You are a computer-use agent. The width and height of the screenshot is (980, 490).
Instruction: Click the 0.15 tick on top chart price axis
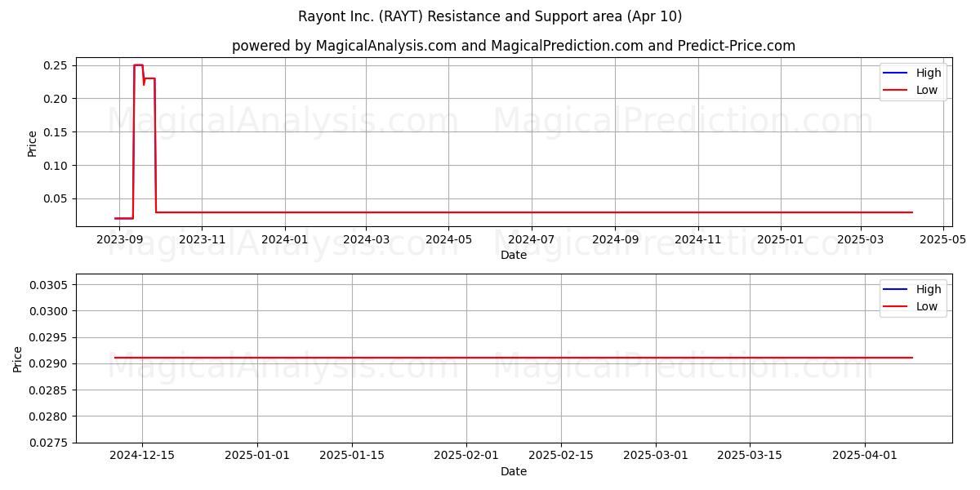click(57, 132)
